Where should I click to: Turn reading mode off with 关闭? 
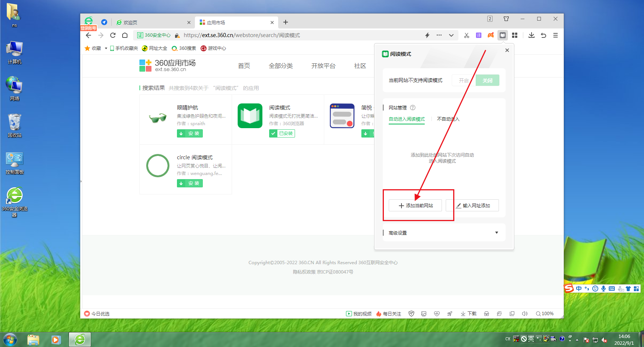click(487, 81)
